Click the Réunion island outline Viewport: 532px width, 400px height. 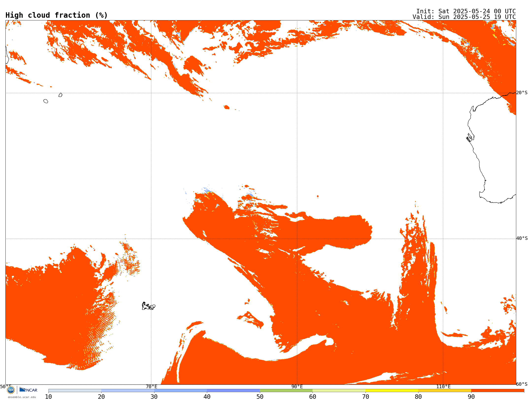coord(46,101)
